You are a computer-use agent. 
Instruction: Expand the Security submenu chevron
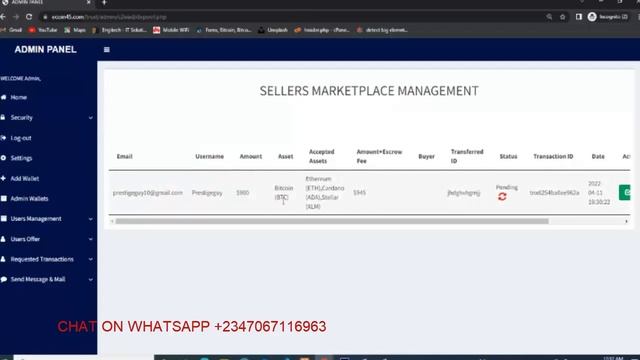point(91,118)
